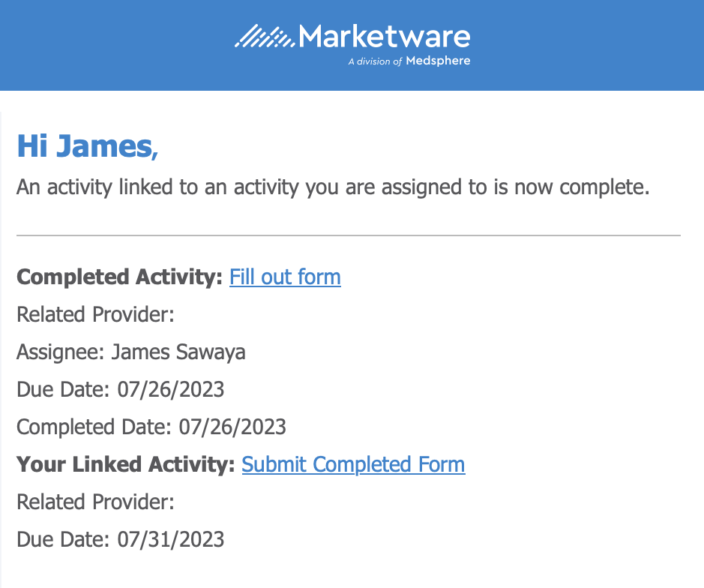Click the Hi James greeting heading
The image size is (704, 588).
88,146
